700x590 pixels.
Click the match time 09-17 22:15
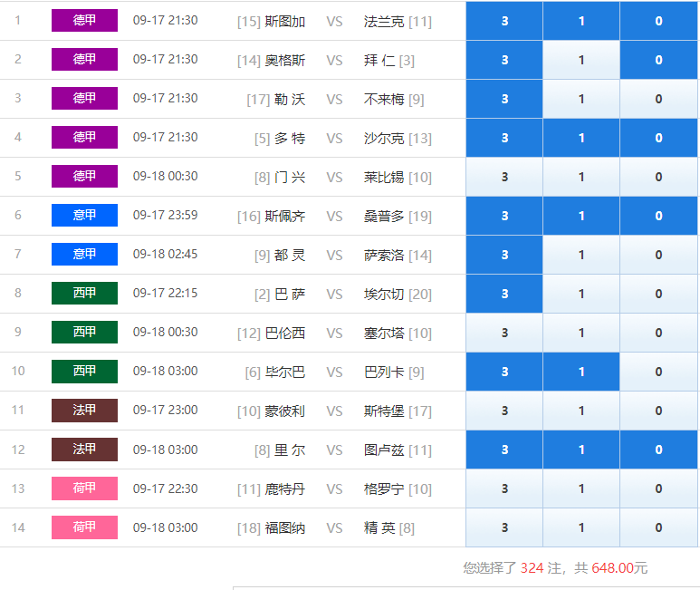pos(165,293)
